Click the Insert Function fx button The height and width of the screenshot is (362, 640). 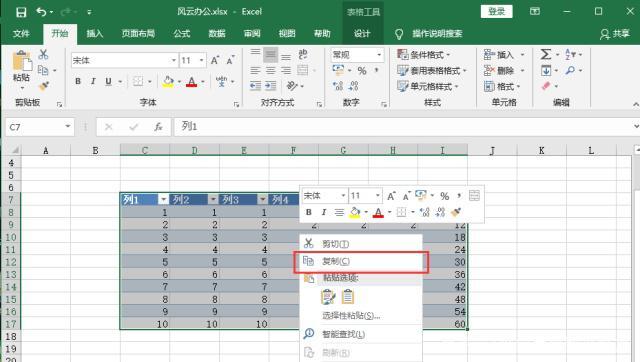coord(158,127)
